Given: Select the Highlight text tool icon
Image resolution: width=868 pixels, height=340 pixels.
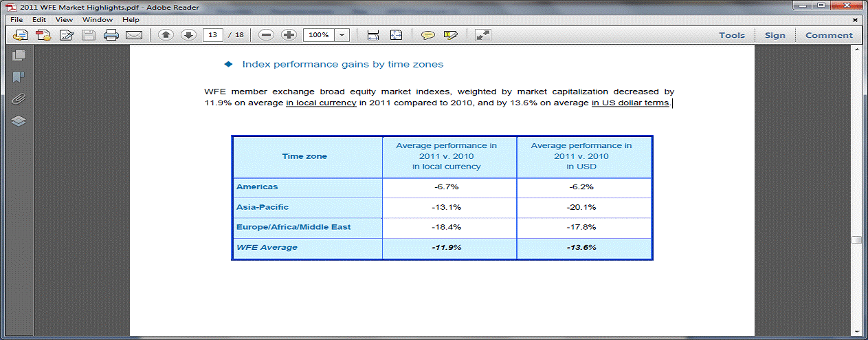Looking at the screenshot, I should point(450,35).
